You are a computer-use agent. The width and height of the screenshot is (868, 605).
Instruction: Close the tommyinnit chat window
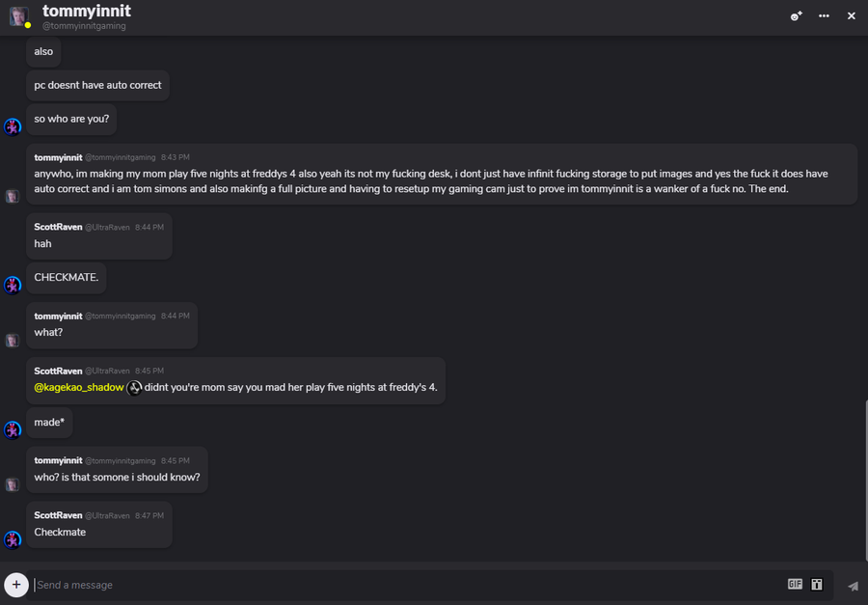pyautogui.click(x=852, y=16)
